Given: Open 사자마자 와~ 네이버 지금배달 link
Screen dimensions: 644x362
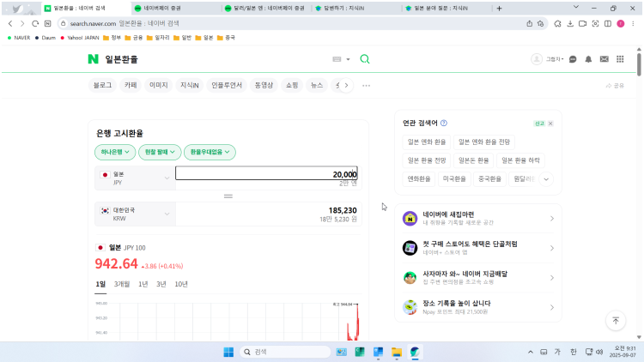Looking at the screenshot, I should pos(478,277).
